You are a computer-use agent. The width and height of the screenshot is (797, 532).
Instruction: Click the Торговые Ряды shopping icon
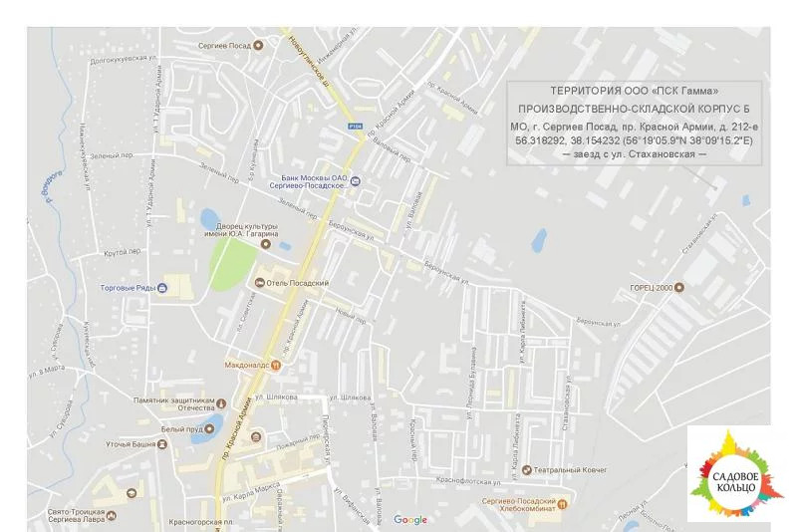(162, 288)
